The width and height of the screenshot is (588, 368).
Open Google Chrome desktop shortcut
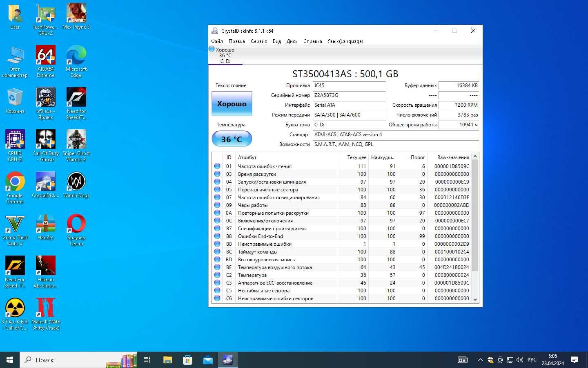pos(15,188)
